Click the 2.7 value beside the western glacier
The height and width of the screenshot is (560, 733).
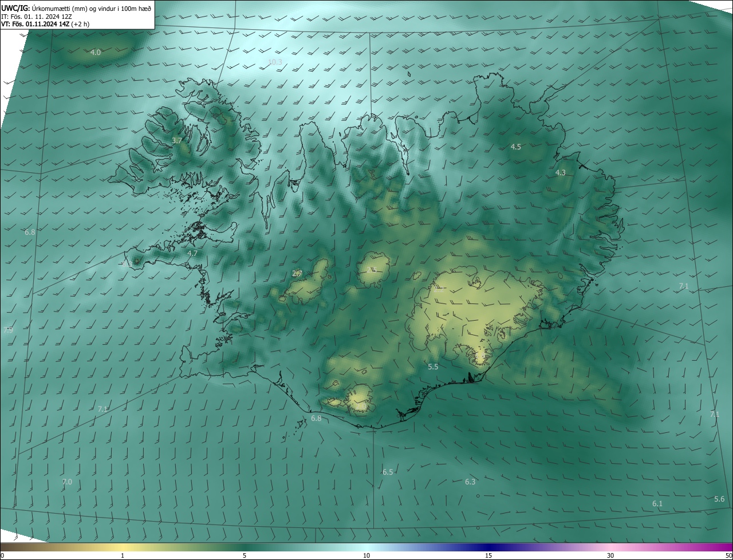(297, 273)
